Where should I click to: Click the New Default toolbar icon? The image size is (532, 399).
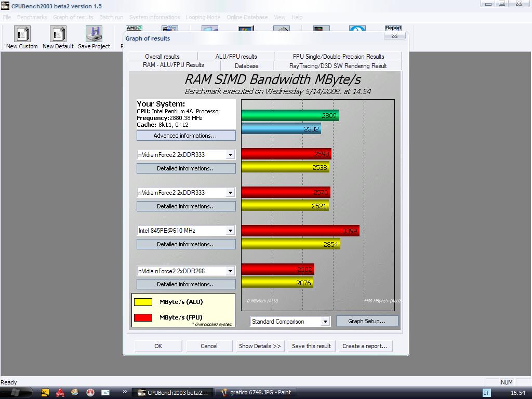click(58, 34)
